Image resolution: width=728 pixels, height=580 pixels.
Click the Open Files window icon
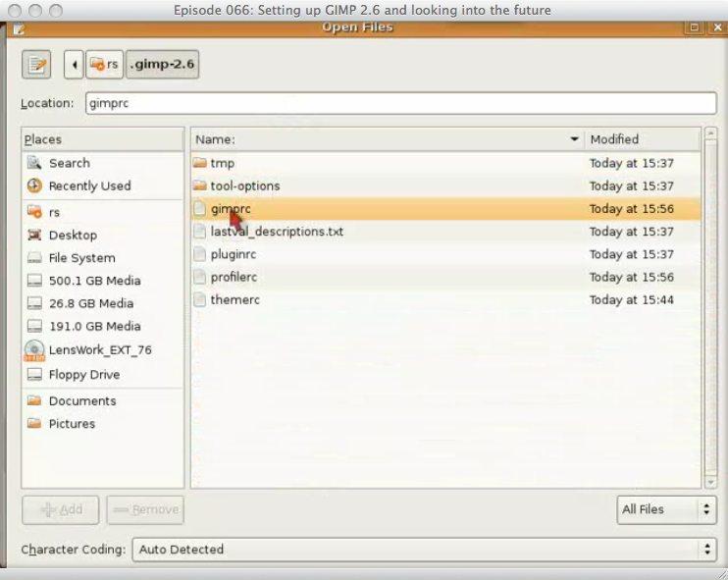(18, 29)
